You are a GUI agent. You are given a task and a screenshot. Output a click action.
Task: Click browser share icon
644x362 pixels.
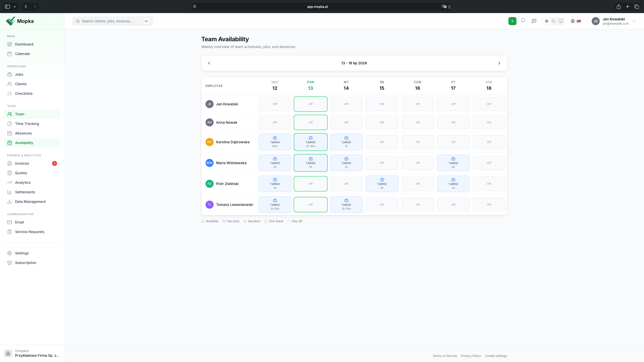point(619,7)
